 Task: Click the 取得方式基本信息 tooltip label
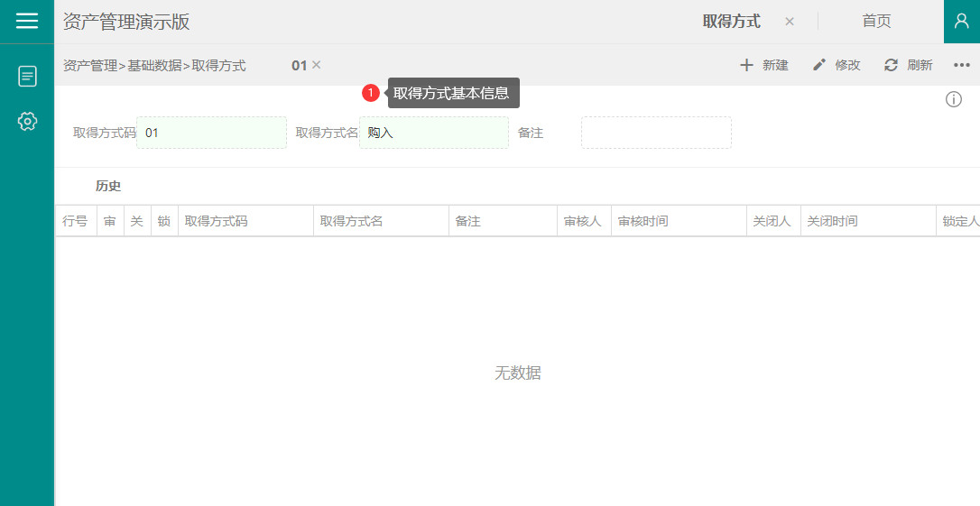point(451,93)
